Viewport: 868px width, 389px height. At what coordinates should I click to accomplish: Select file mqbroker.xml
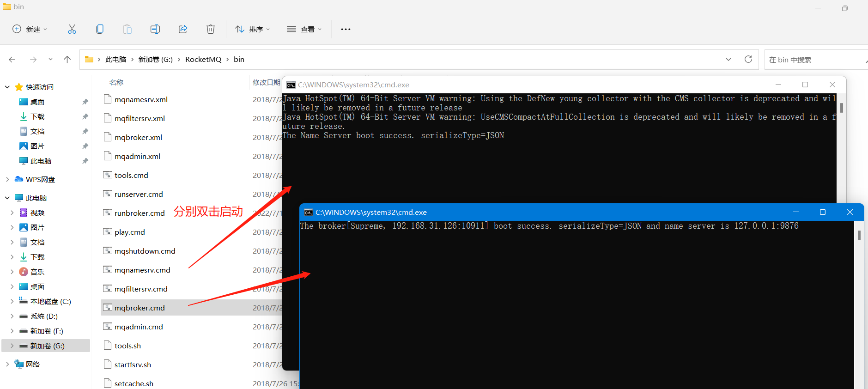coord(138,137)
